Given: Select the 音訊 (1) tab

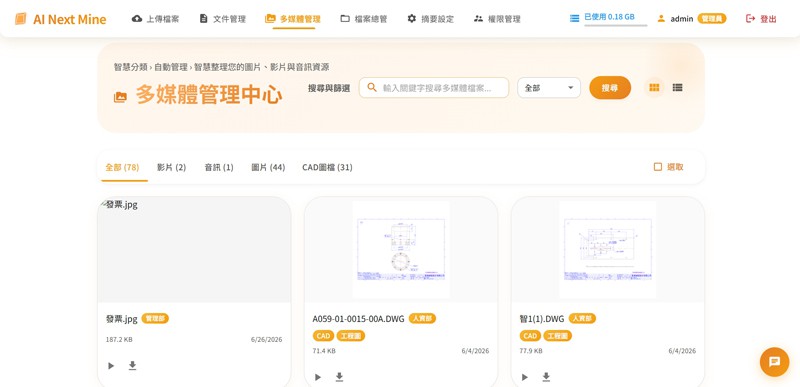Looking at the screenshot, I should tap(219, 167).
